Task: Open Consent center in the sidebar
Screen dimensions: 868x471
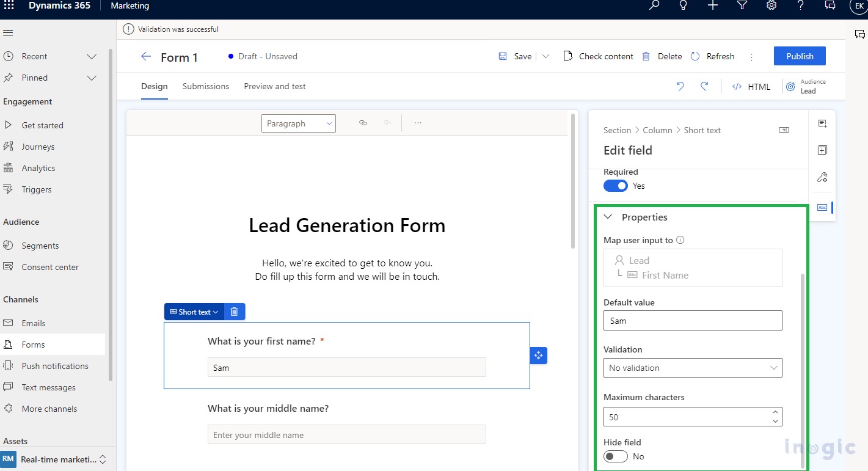Action: coord(50,267)
